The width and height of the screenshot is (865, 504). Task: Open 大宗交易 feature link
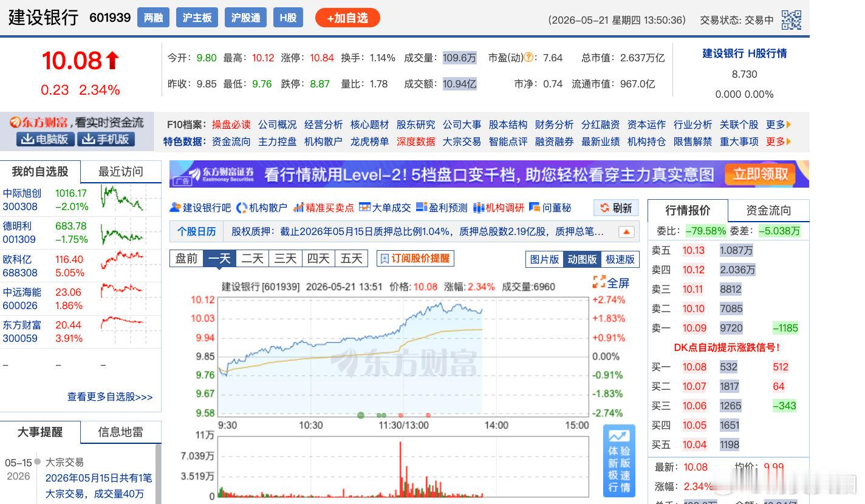point(462,141)
